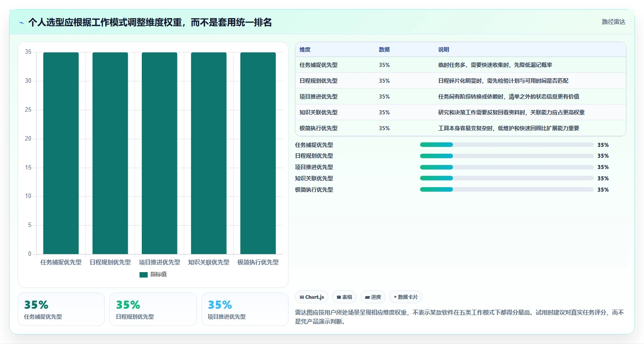Click the lightning icon beside the title
The width and height of the screenshot is (644, 344).
coord(21,23)
